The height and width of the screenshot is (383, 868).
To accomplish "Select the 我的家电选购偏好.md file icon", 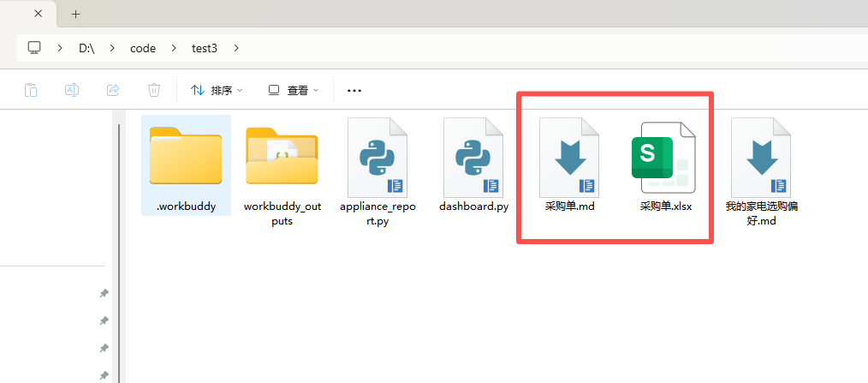I will pyautogui.click(x=761, y=158).
